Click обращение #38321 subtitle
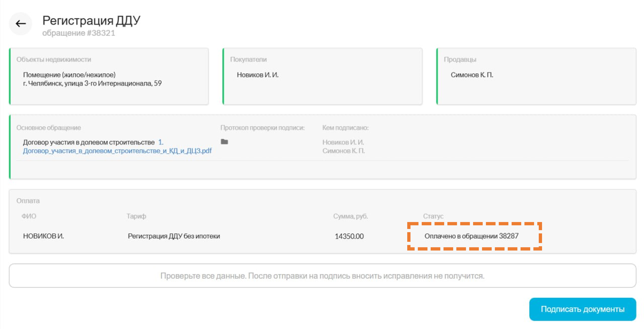644x329 pixels. pos(78,33)
